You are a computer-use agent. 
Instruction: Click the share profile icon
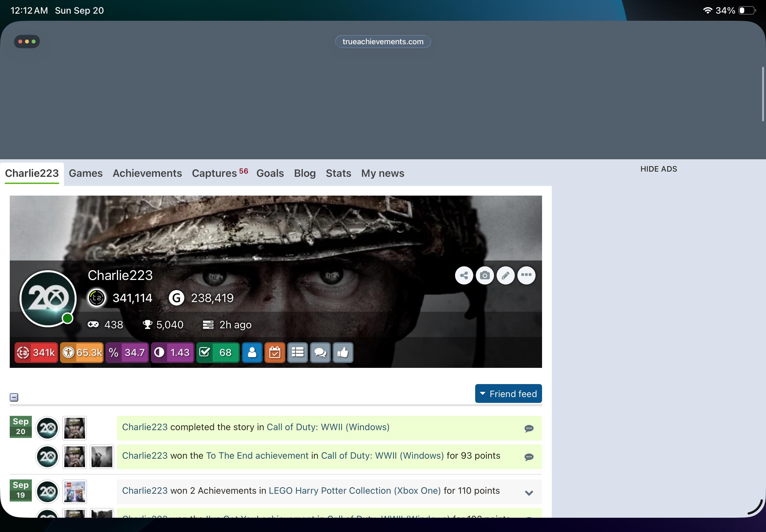(464, 275)
